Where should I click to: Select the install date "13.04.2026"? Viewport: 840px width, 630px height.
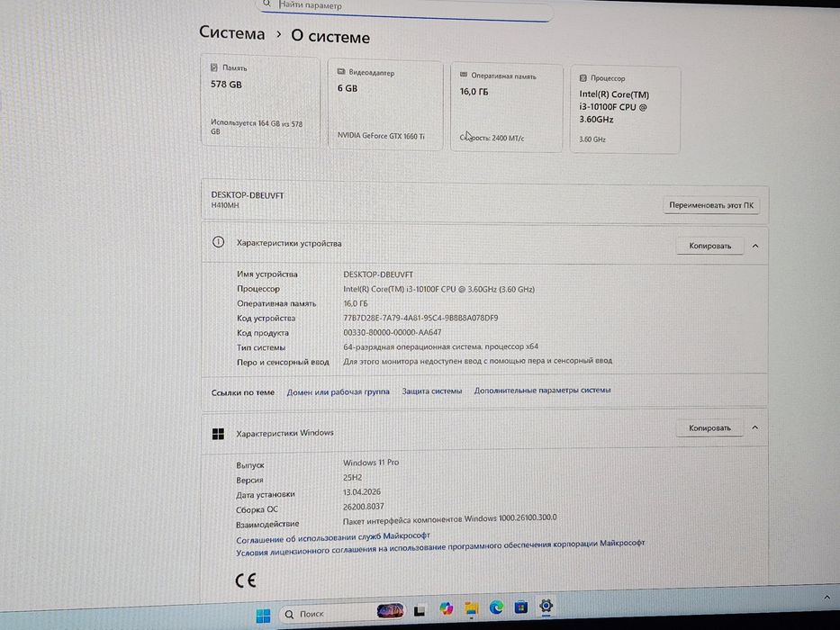pos(362,491)
